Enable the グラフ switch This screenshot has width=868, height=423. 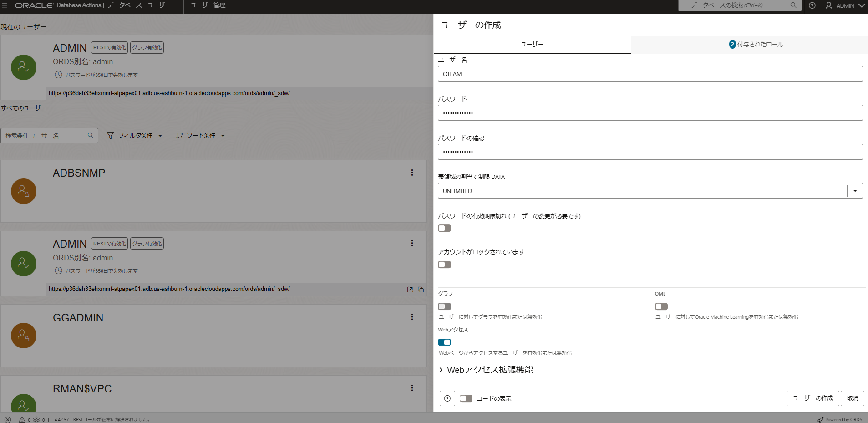(445, 306)
